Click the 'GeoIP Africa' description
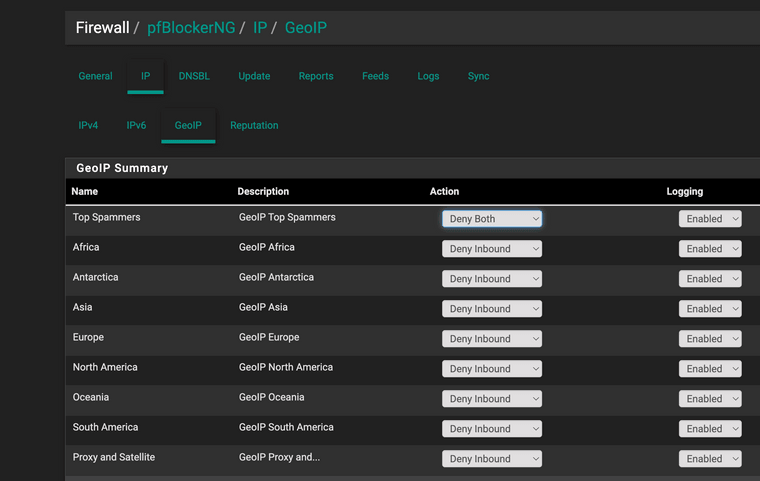760x481 pixels. [267, 247]
